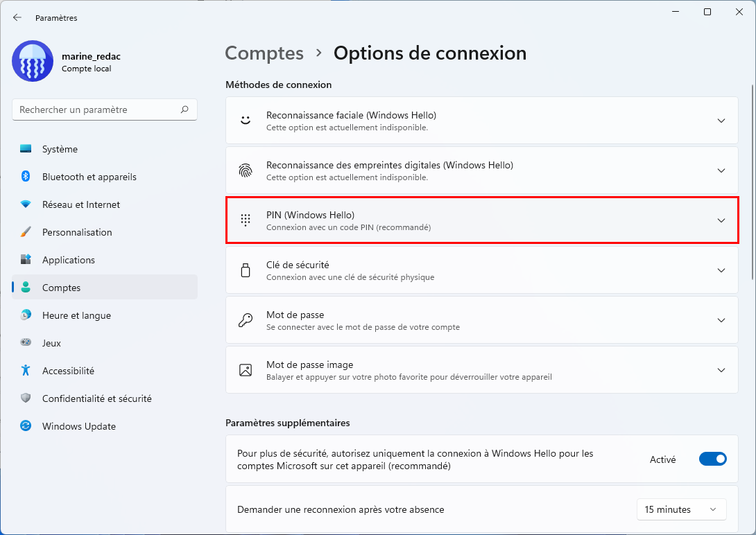Click the Accessibilité figure icon
Viewport: 756px width, 535px height.
pyautogui.click(x=26, y=370)
